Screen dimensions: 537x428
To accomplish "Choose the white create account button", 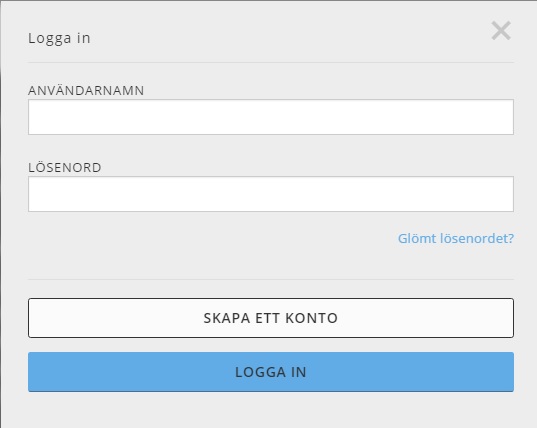I will pyautogui.click(x=271, y=318).
